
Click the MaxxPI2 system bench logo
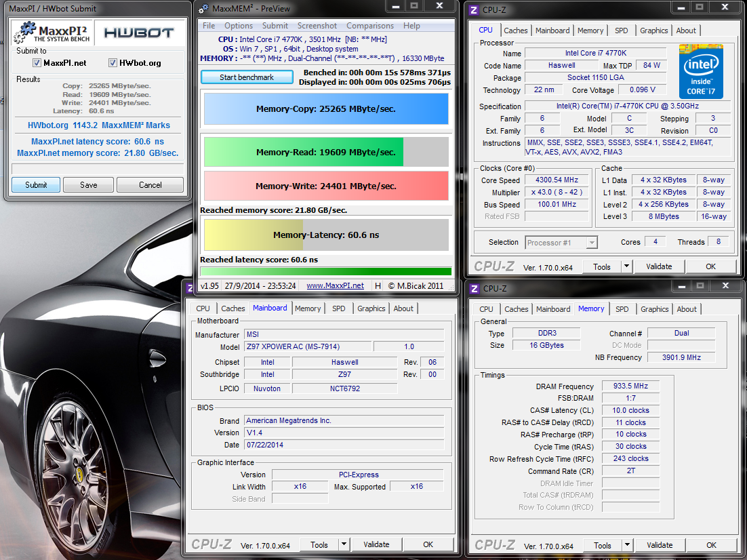coord(52,33)
